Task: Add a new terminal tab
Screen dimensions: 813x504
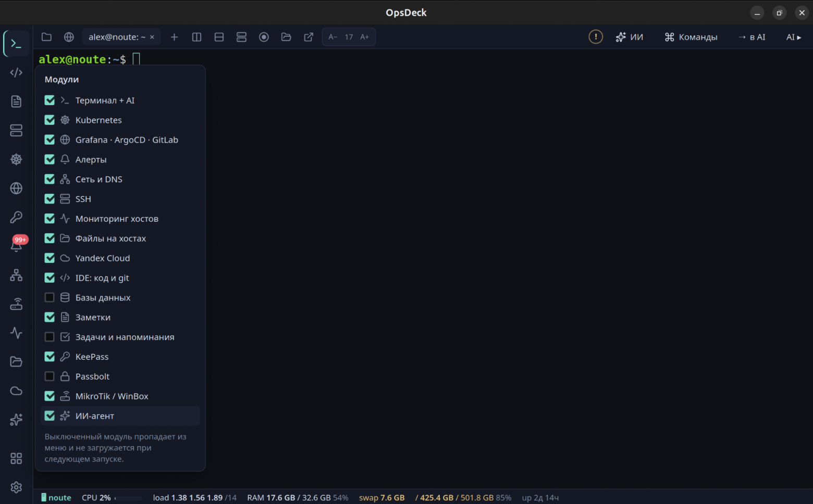Action: [174, 37]
